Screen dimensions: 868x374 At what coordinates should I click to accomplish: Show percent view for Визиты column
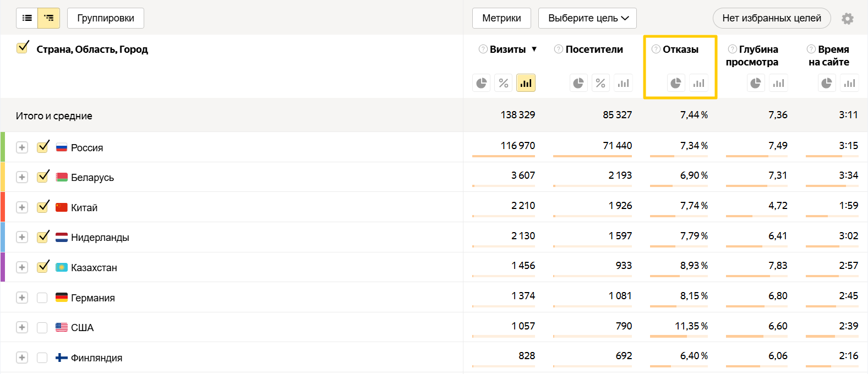click(x=504, y=83)
